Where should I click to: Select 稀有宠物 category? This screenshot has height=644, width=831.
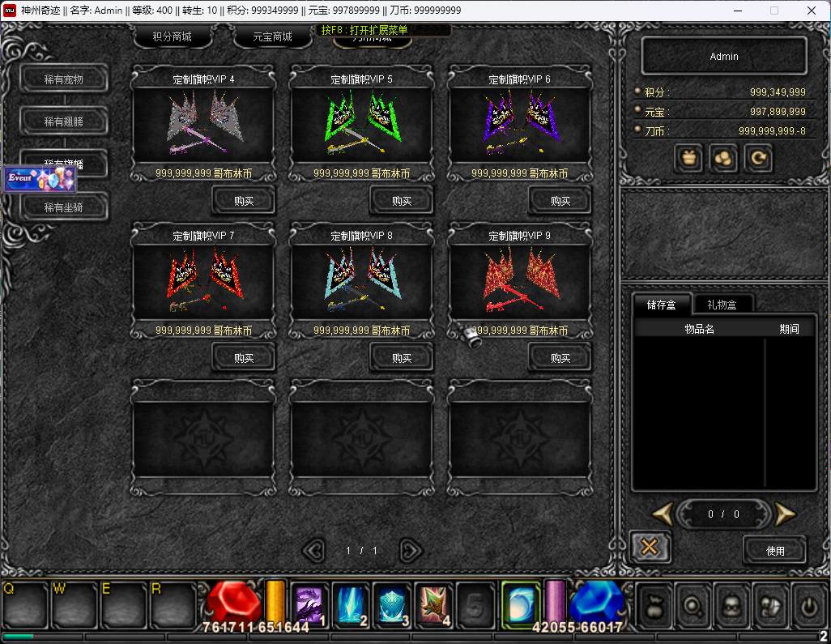pyautogui.click(x=64, y=79)
